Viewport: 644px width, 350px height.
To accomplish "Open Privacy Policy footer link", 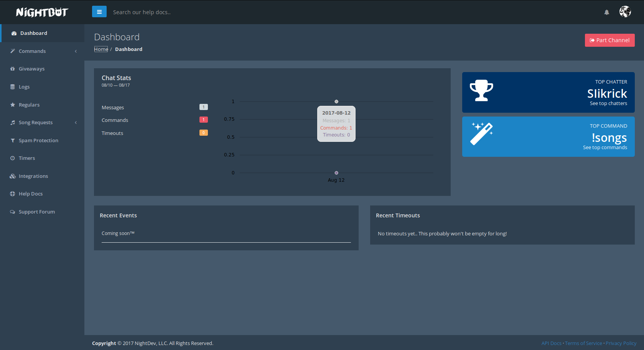I will 621,343.
